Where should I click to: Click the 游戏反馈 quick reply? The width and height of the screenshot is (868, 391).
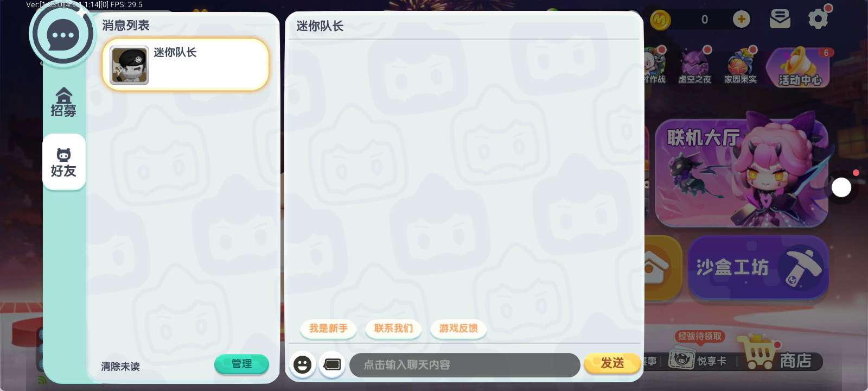coord(458,328)
